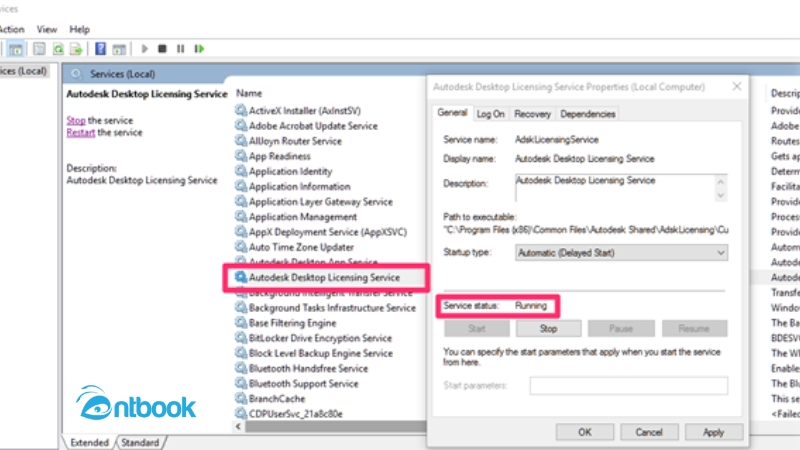Click the Properties toolbar icon next to console tree
This screenshot has height=450, width=800.
tap(39, 49)
